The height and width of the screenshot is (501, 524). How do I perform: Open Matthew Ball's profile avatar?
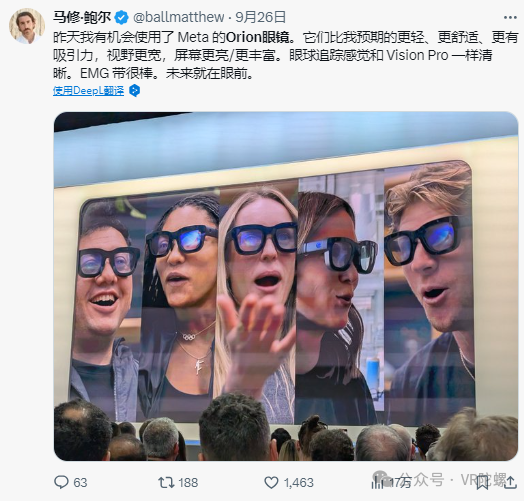point(27,26)
